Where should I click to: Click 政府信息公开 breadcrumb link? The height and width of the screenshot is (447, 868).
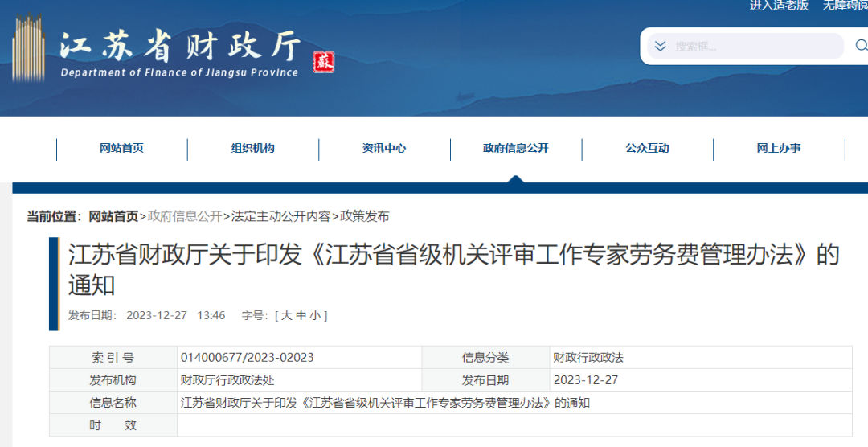tap(185, 216)
